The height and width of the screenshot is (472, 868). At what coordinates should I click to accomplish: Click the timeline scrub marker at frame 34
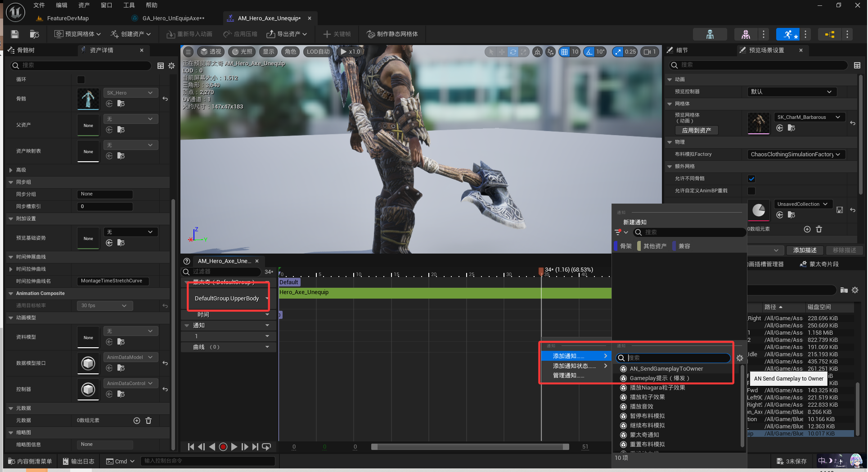tap(541, 271)
